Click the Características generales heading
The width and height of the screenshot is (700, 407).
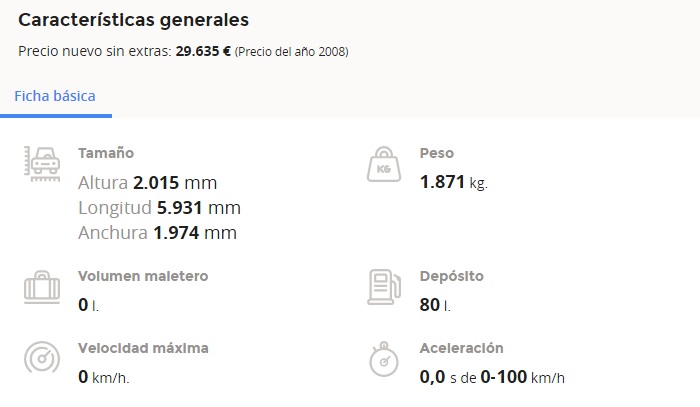coord(133,20)
